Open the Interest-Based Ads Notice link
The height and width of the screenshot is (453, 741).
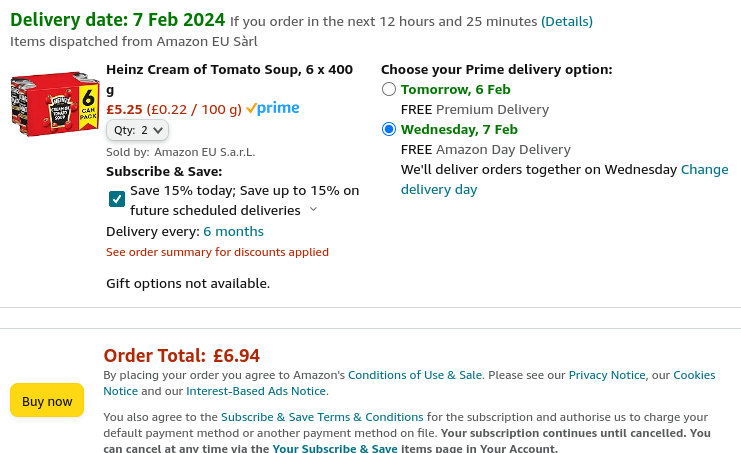point(256,391)
